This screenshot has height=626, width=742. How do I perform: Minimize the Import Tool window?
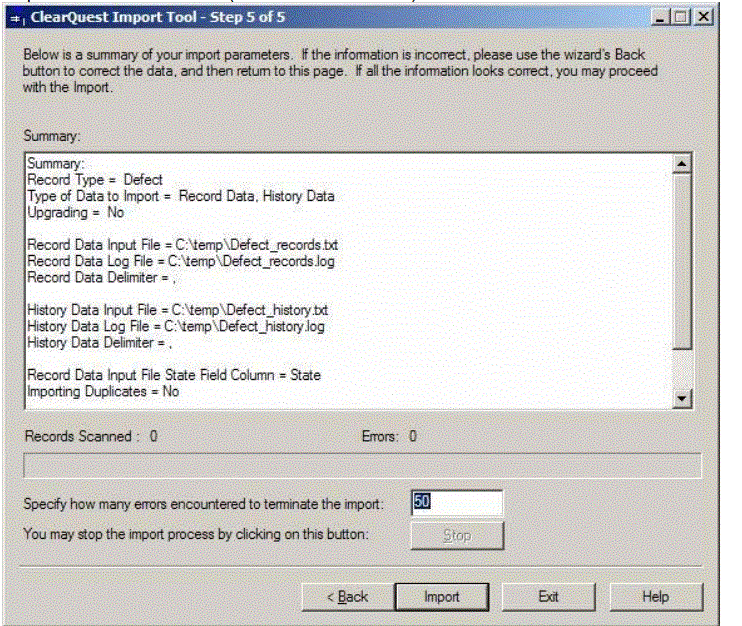pyautogui.click(x=661, y=17)
